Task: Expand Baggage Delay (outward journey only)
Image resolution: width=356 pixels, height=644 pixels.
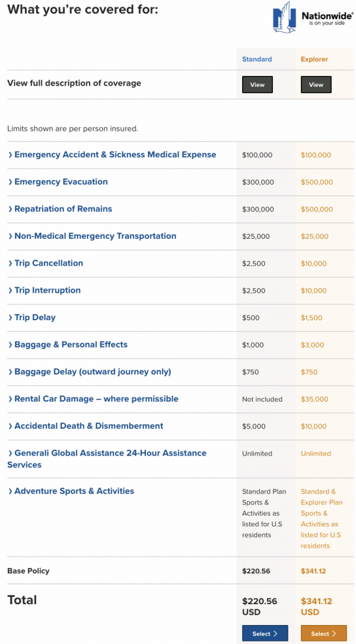Action: (93, 372)
